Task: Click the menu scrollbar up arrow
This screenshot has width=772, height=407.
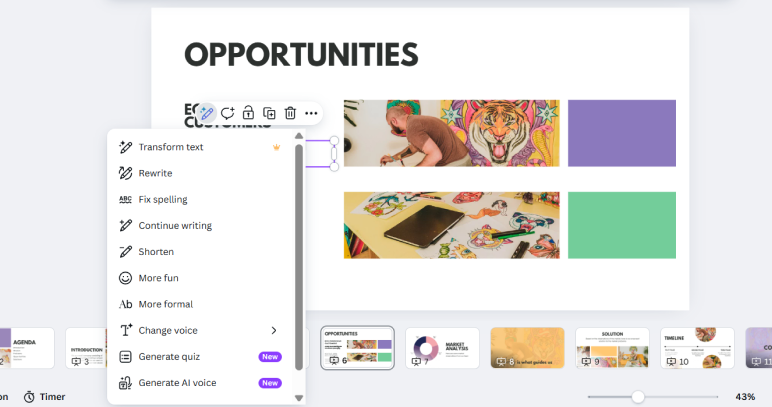Action: point(299,136)
